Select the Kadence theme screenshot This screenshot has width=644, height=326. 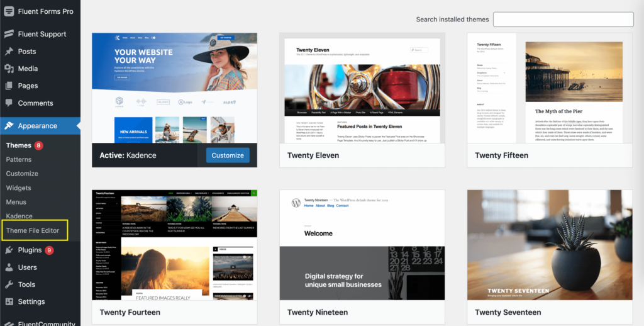(x=175, y=88)
